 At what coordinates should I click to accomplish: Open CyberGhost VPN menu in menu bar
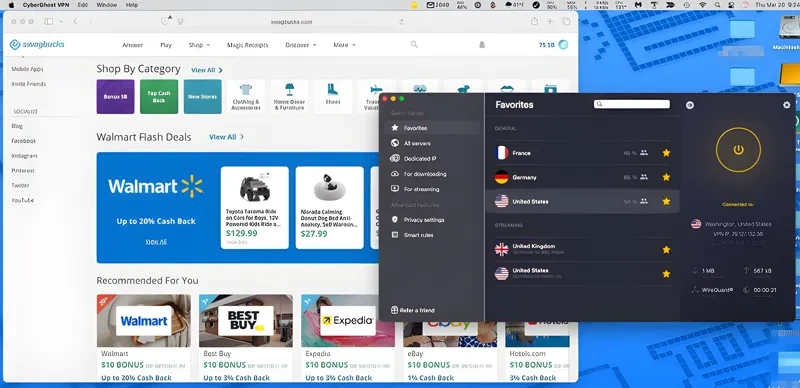point(45,5)
